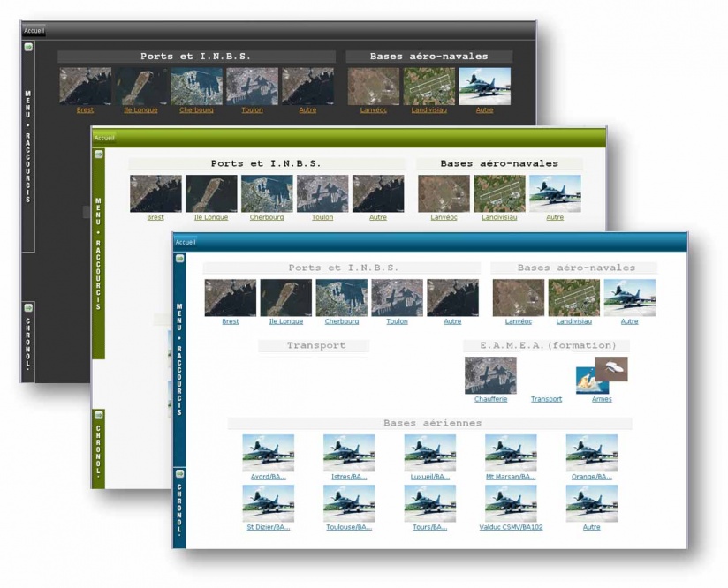Open the Accueil tab in blue window

pyautogui.click(x=186, y=242)
